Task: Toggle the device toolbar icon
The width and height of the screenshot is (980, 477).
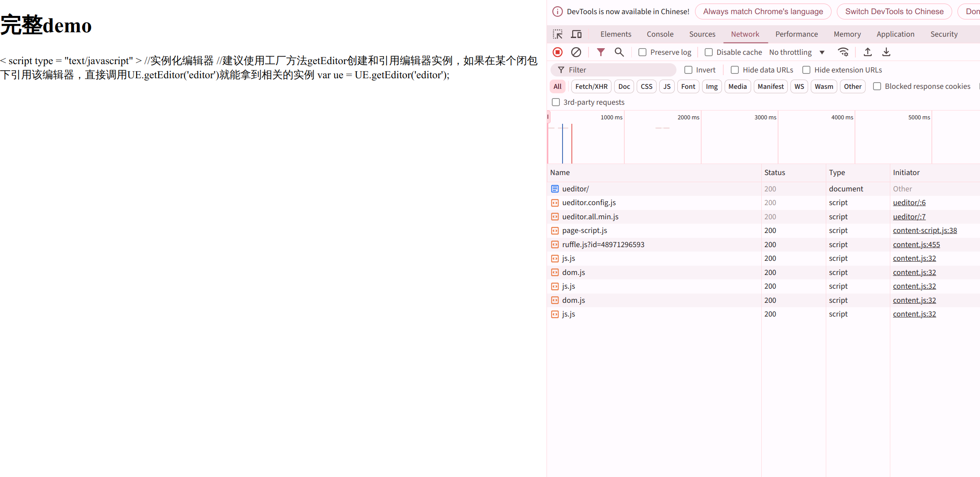Action: point(576,34)
